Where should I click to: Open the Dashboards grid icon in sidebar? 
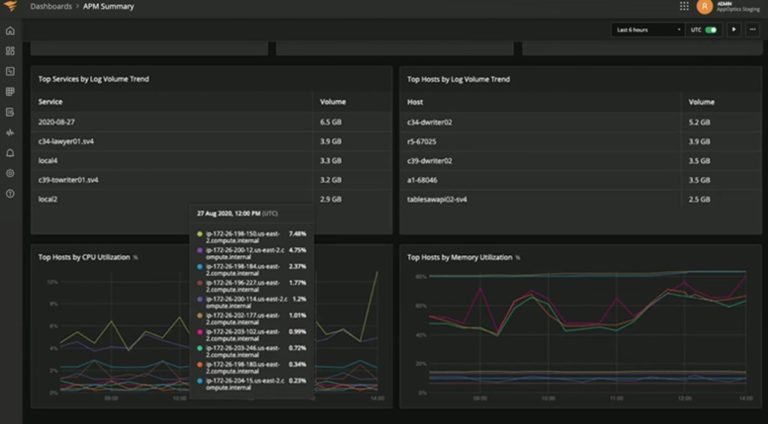coord(10,51)
